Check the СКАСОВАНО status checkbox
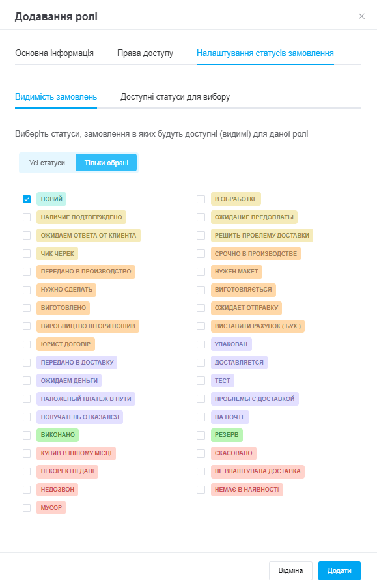The width and height of the screenshot is (377, 588). tap(201, 453)
